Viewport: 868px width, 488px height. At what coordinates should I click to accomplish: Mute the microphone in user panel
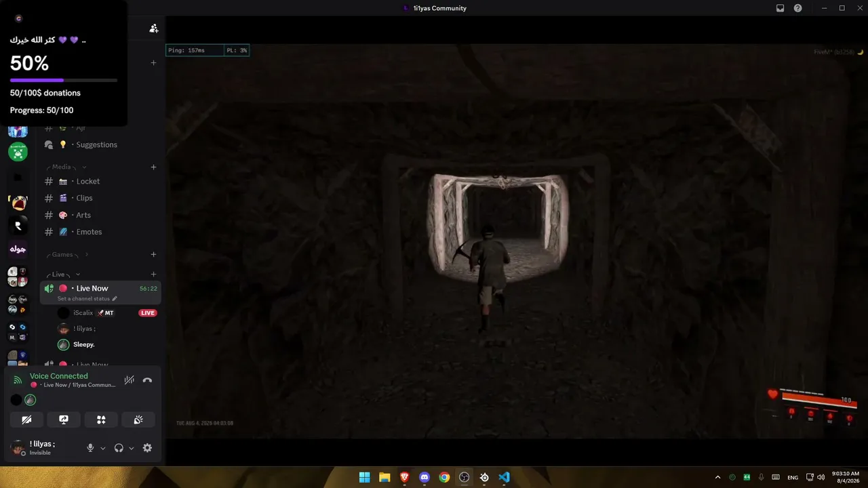[90, 448]
